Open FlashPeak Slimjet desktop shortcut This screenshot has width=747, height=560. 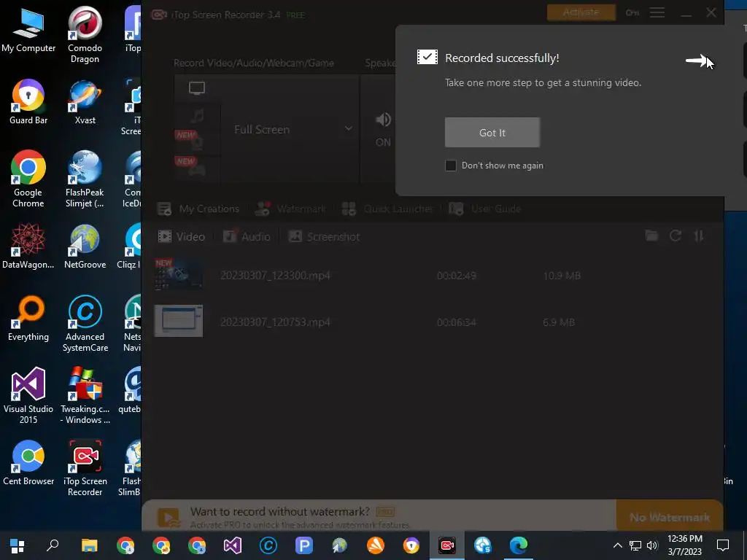[x=85, y=179]
